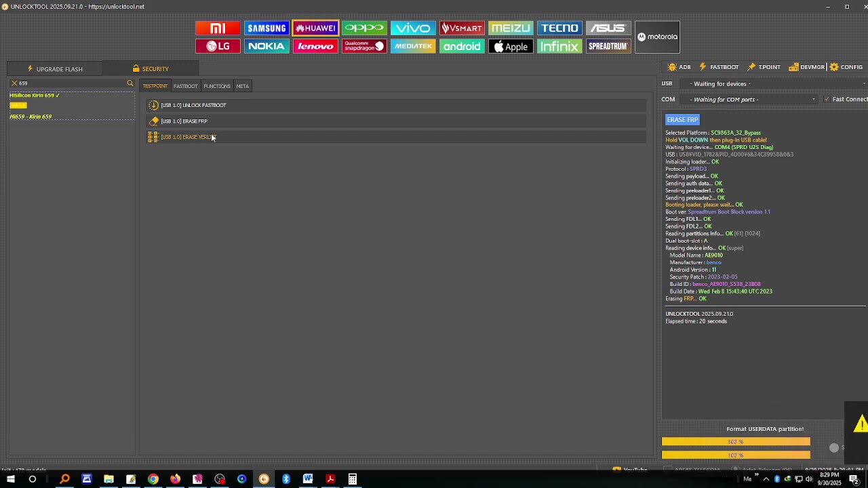Viewport: 868px width, 488px height.
Task: Select the Spreadtrum brand logo
Action: pos(608,46)
